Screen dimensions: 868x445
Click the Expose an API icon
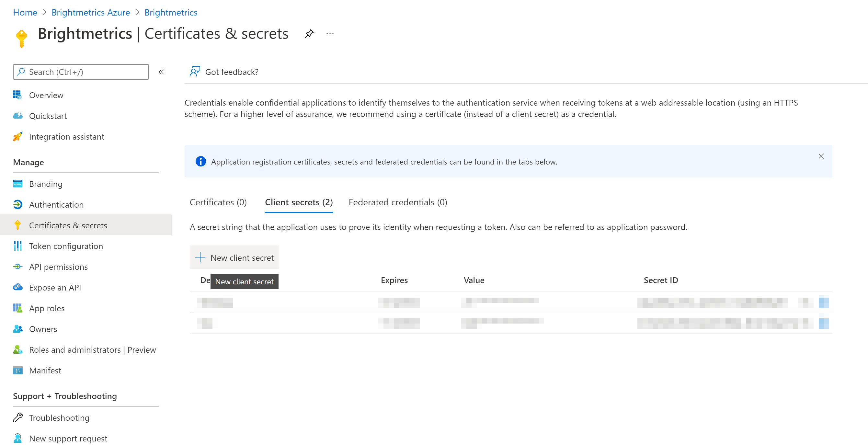pos(17,287)
